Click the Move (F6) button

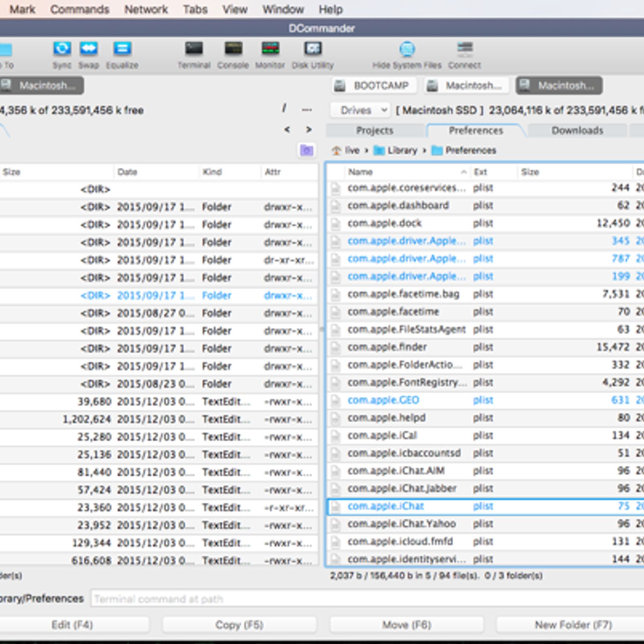pos(407,625)
